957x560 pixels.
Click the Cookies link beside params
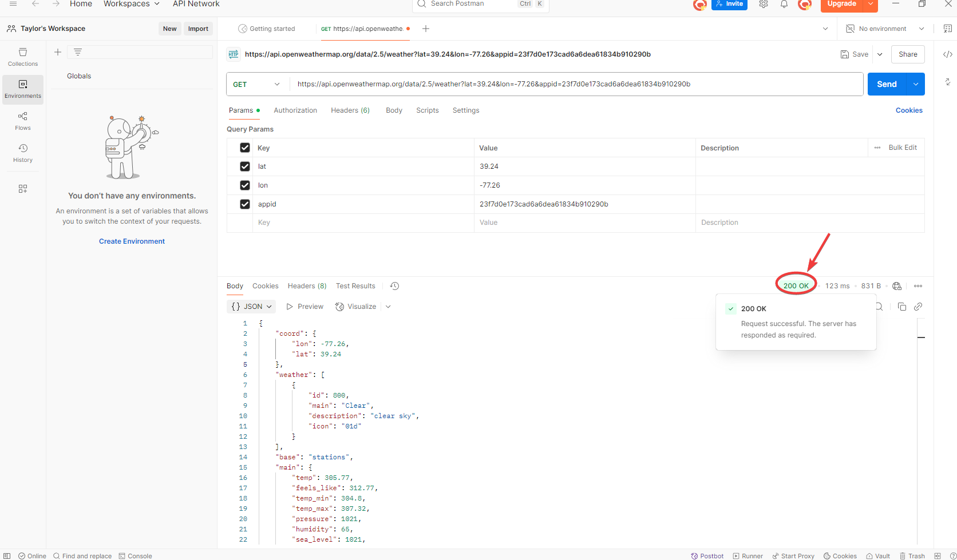909,110
